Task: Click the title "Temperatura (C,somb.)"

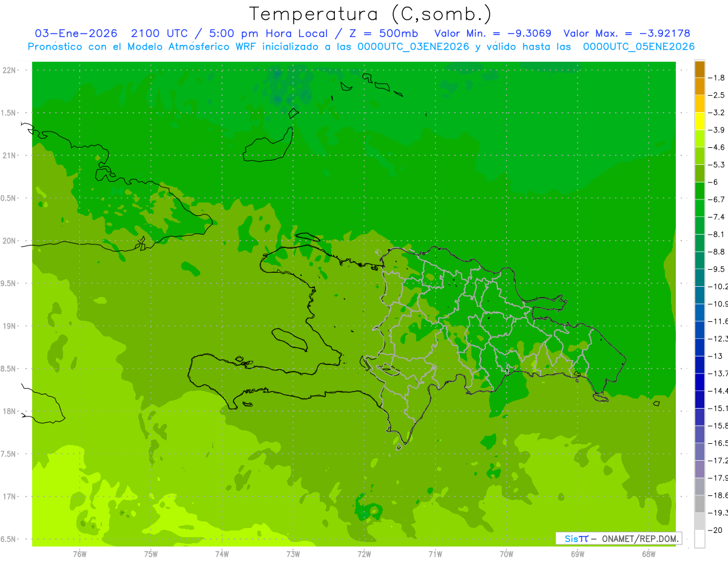Action: [371, 14]
